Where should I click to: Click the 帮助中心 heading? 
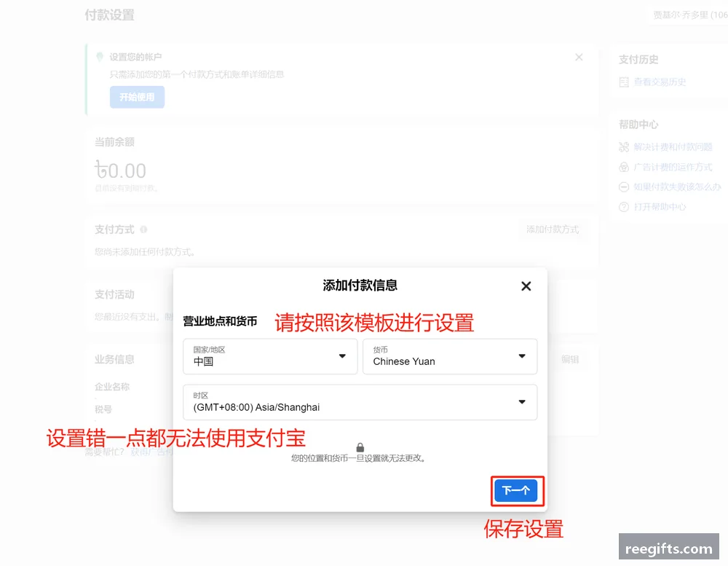(638, 125)
